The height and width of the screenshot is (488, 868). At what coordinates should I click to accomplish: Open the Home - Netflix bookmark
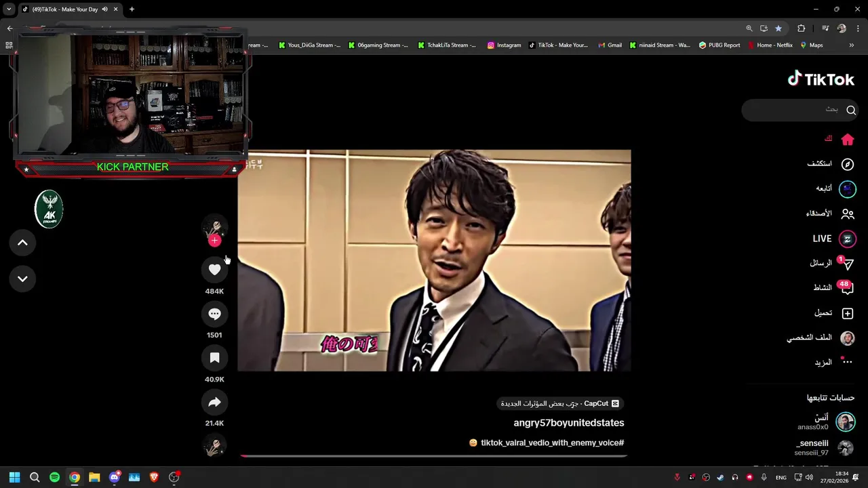point(770,45)
